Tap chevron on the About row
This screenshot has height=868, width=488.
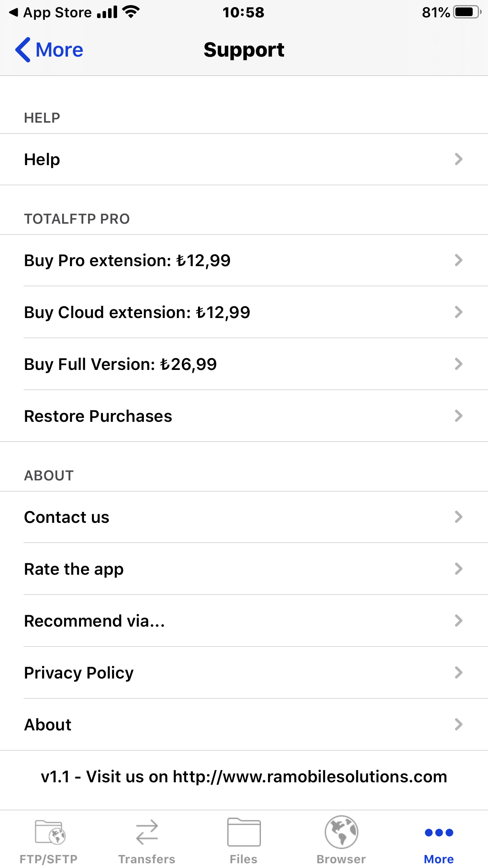[x=458, y=724]
